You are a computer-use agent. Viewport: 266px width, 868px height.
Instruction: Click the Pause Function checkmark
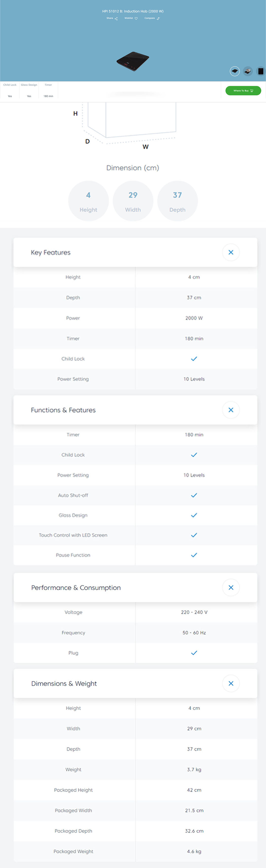click(194, 555)
